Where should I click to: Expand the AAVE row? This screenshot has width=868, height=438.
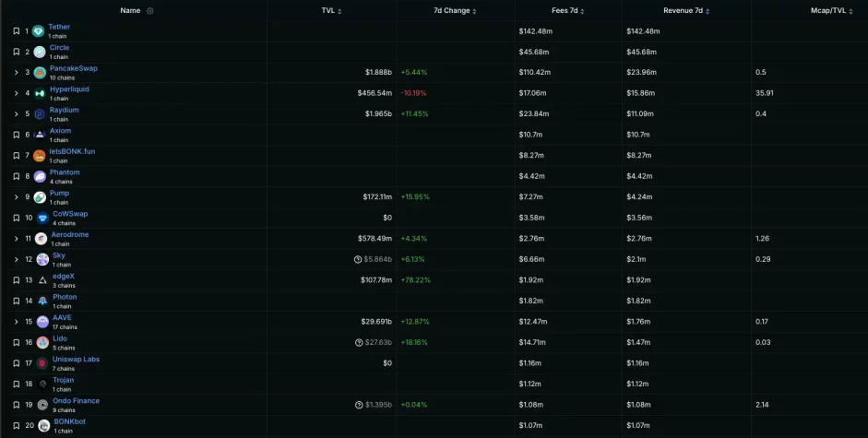click(16, 322)
